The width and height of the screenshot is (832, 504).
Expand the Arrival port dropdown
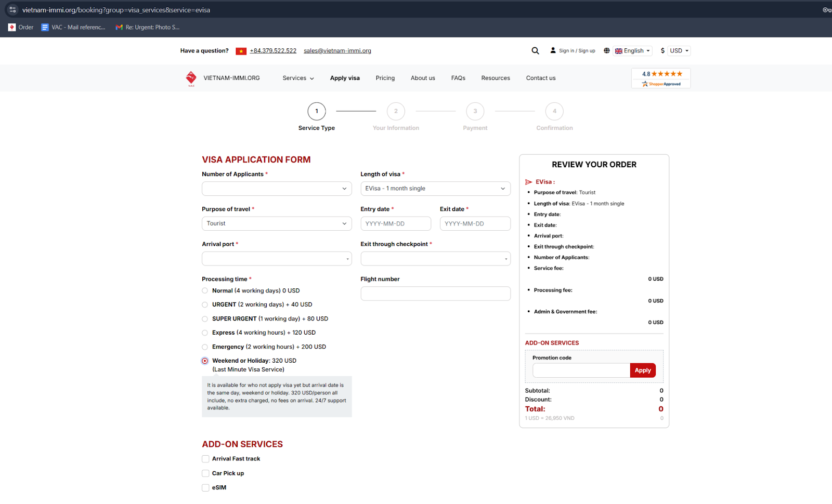277,259
